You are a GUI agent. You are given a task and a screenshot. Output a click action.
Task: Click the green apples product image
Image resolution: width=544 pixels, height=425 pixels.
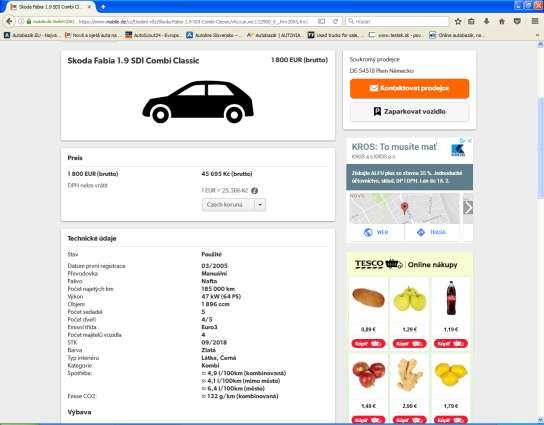410,298
